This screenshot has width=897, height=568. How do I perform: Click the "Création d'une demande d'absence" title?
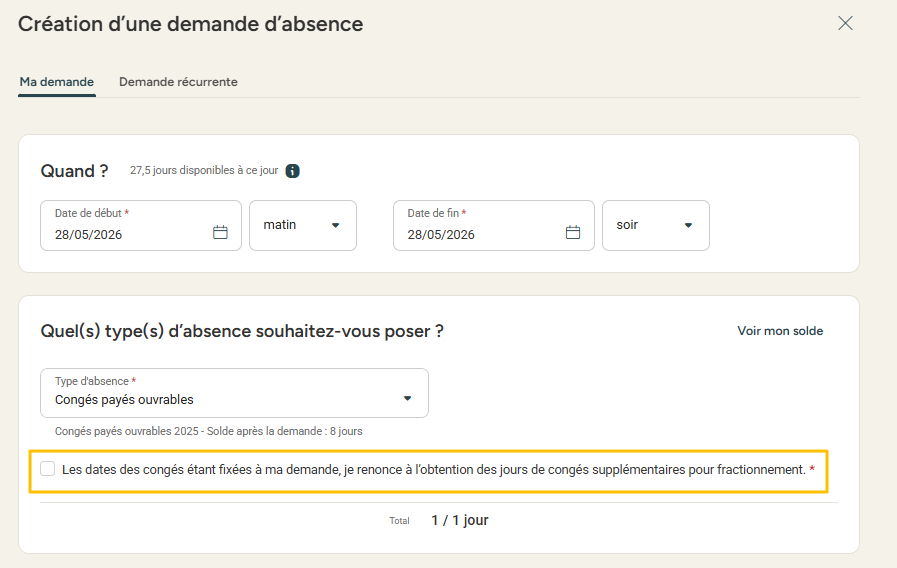pyautogui.click(x=190, y=24)
